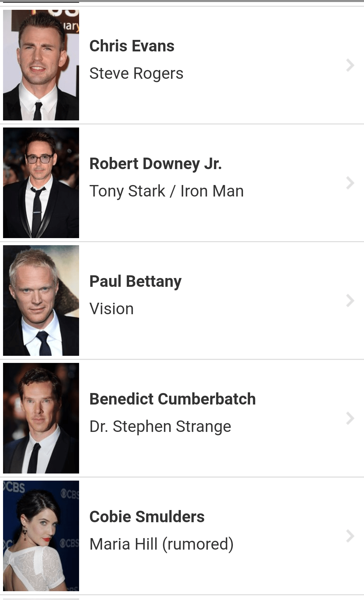Tap the glasses headshot in the Tony Stark row
The width and height of the screenshot is (364, 600).
pos(41,183)
